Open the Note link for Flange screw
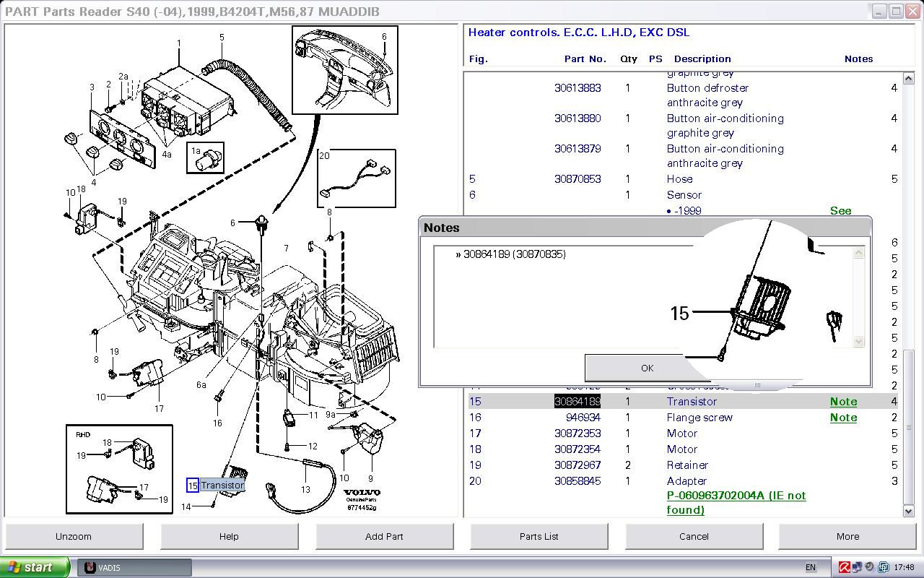 (843, 418)
